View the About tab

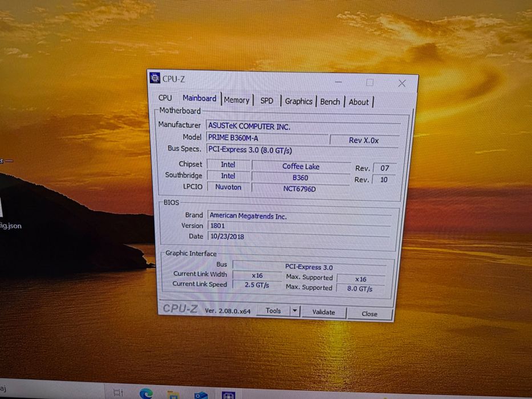click(359, 102)
